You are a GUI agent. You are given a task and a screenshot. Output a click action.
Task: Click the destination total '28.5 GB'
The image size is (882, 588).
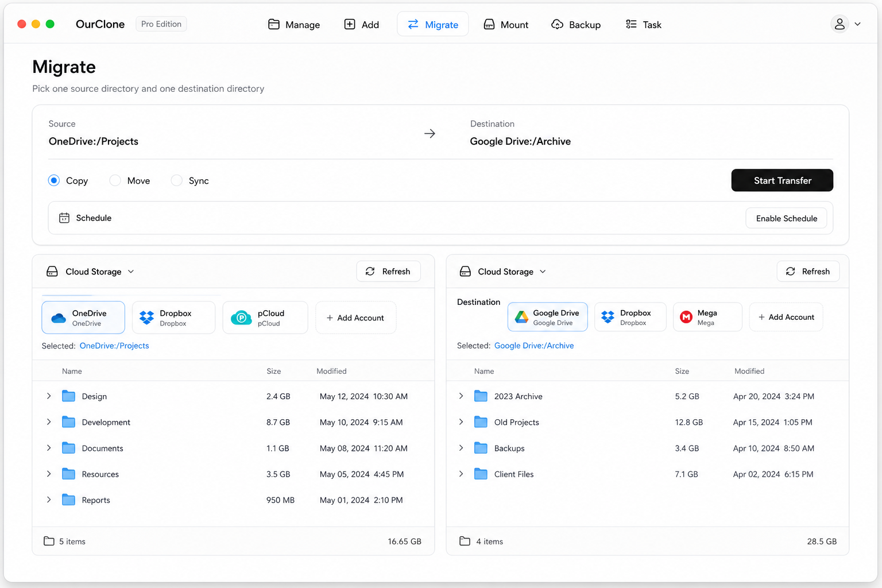822,541
